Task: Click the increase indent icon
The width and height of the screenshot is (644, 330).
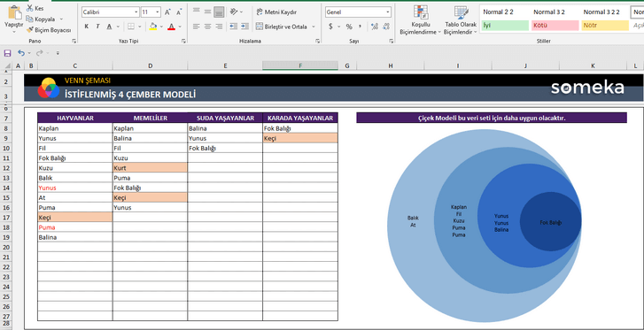Action: tap(244, 27)
